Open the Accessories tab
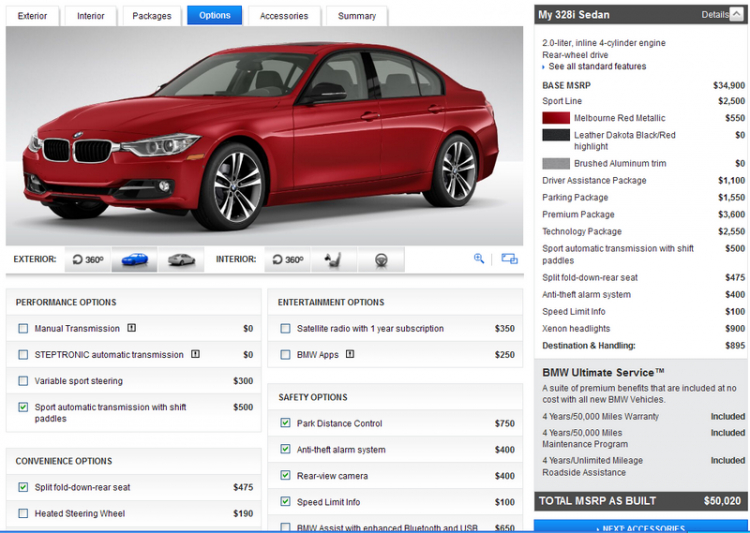Viewport: 750px width, 533px height. (x=284, y=16)
